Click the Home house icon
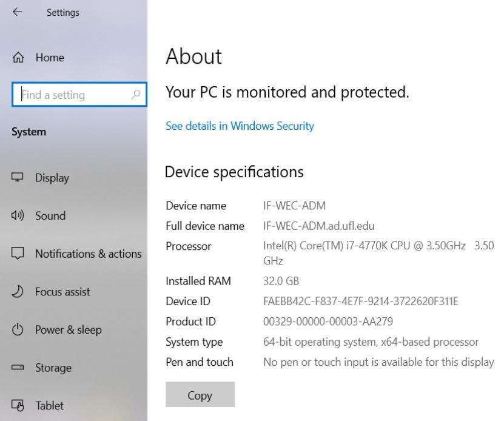The image size is (504, 421). tap(18, 58)
